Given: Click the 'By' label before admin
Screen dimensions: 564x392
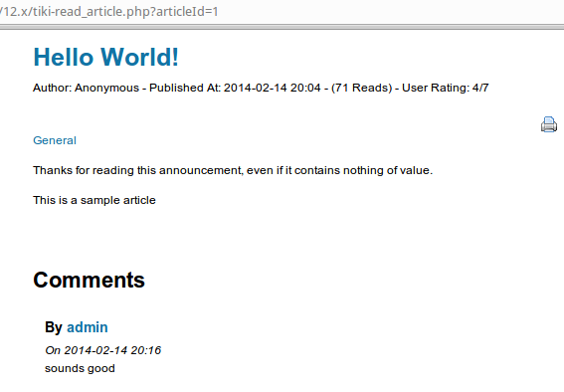Looking at the screenshot, I should tap(54, 327).
